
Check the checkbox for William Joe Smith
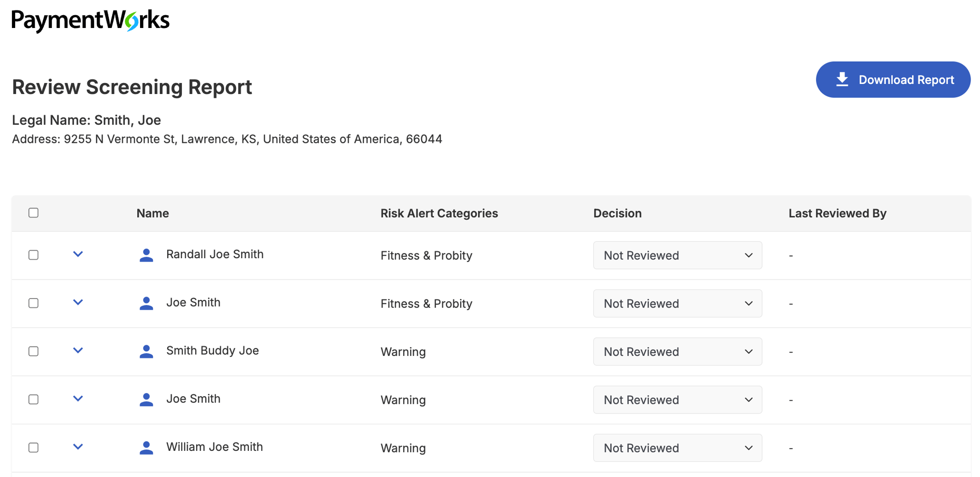pos(33,447)
